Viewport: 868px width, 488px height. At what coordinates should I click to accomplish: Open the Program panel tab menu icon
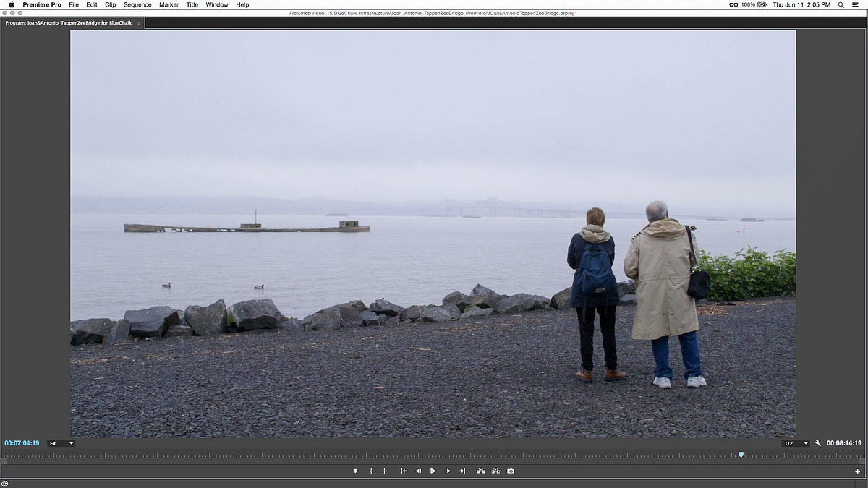(x=139, y=23)
